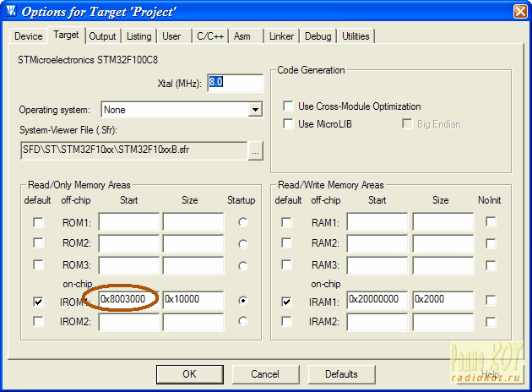Check the IRAM1 NoInit checkbox
532x392 pixels.
tap(491, 300)
